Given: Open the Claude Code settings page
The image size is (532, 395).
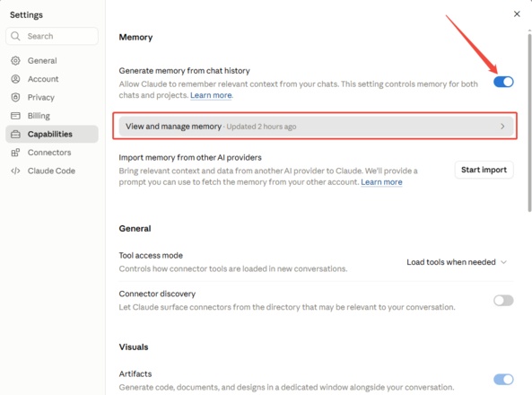Looking at the screenshot, I should (52, 171).
